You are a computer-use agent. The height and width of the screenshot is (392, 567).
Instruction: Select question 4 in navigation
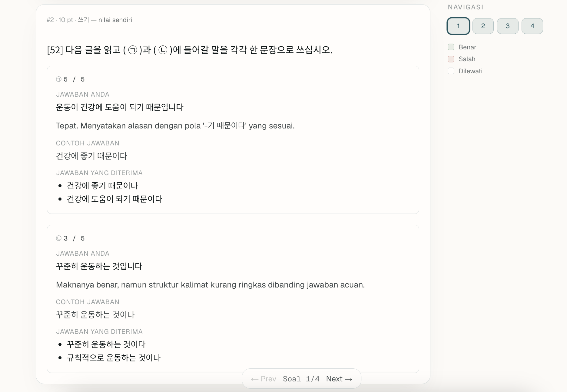click(532, 26)
